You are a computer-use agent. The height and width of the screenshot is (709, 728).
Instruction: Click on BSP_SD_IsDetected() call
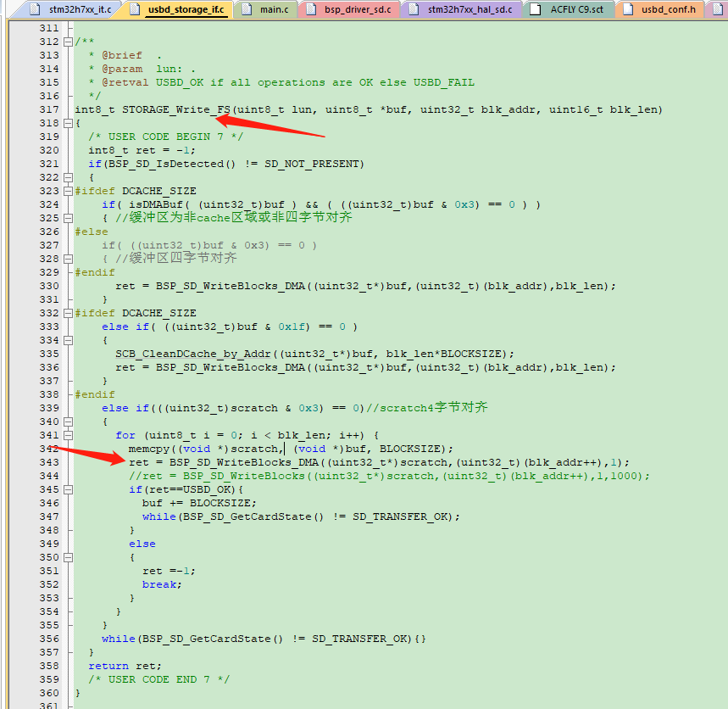tap(172, 164)
